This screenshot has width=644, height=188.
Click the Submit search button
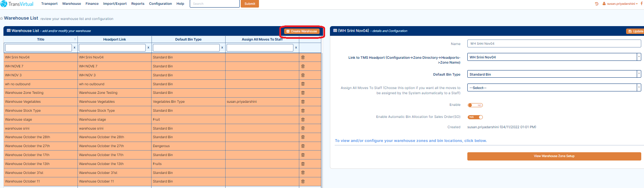[250, 4]
